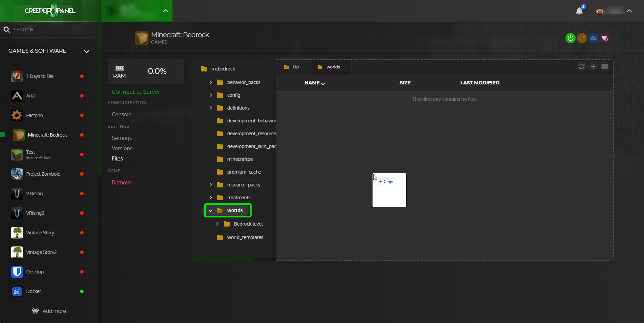Open the Files page
Viewport: 644px width, 323px height.
[x=117, y=158]
